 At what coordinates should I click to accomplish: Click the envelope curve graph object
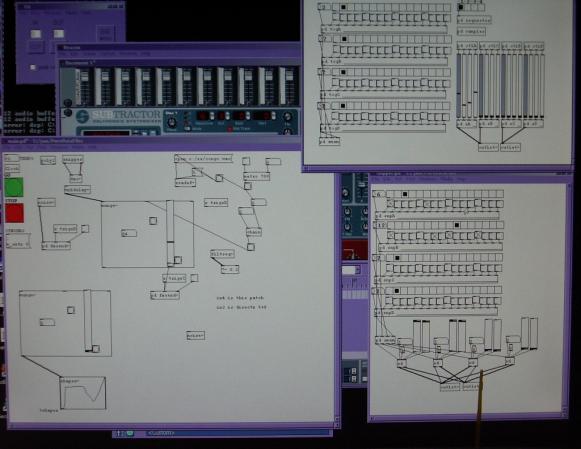pyautogui.click(x=83, y=393)
